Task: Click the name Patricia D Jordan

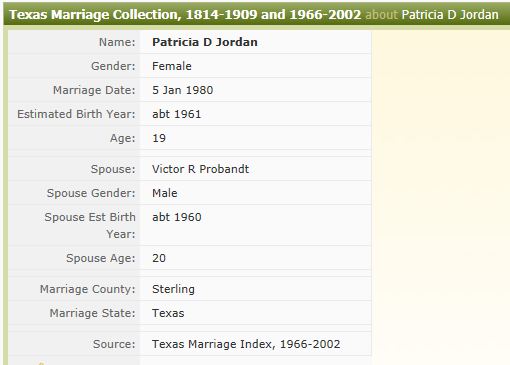Action: pyautogui.click(x=205, y=42)
